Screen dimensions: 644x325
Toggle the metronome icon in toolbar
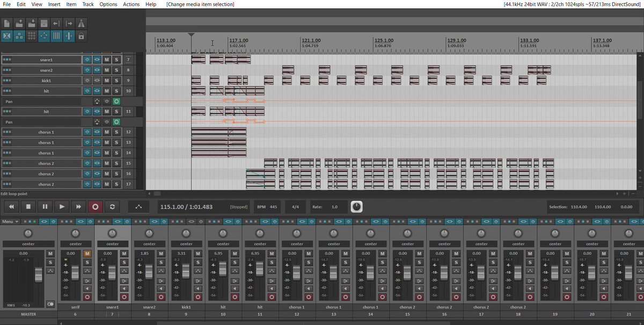point(81,24)
